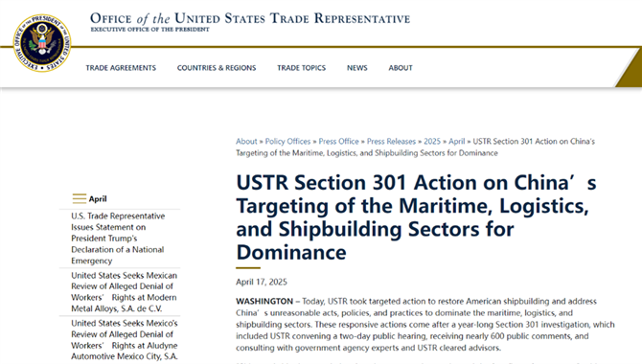Viewport: 642px width, 364px height.
Task: Click the April breadcrumb link
Action: (x=456, y=141)
